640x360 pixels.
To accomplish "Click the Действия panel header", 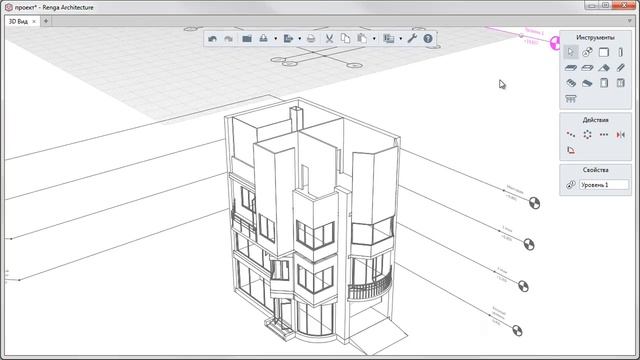I will click(596, 120).
